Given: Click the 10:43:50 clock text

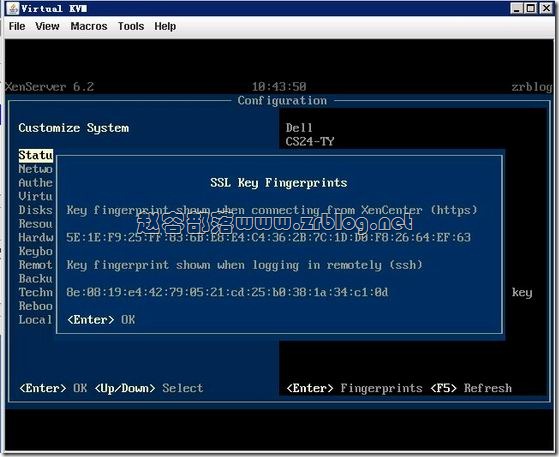Looking at the screenshot, I should click(279, 87).
